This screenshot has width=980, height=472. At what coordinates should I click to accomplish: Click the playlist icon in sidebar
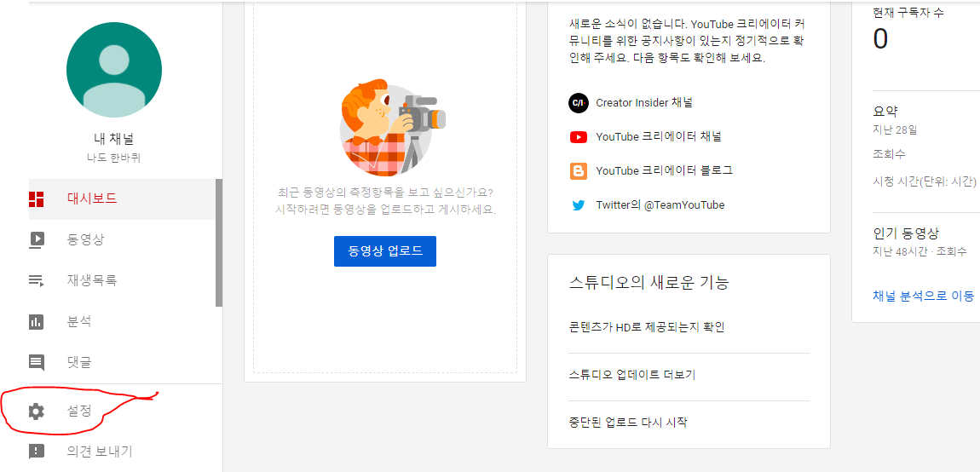37,280
